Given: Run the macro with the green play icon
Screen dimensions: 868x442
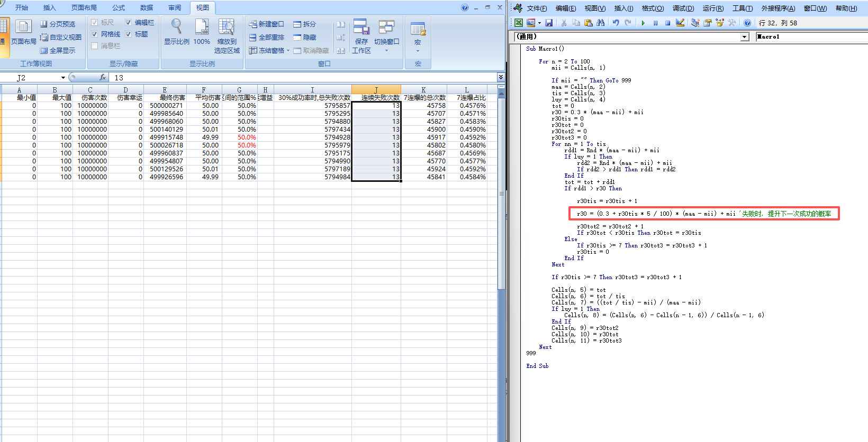Looking at the screenshot, I should click(643, 23).
